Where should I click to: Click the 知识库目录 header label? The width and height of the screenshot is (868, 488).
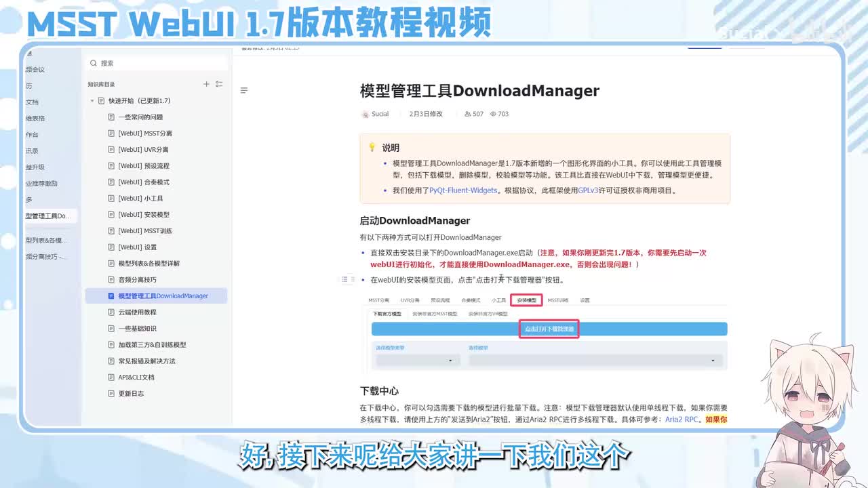(101, 84)
